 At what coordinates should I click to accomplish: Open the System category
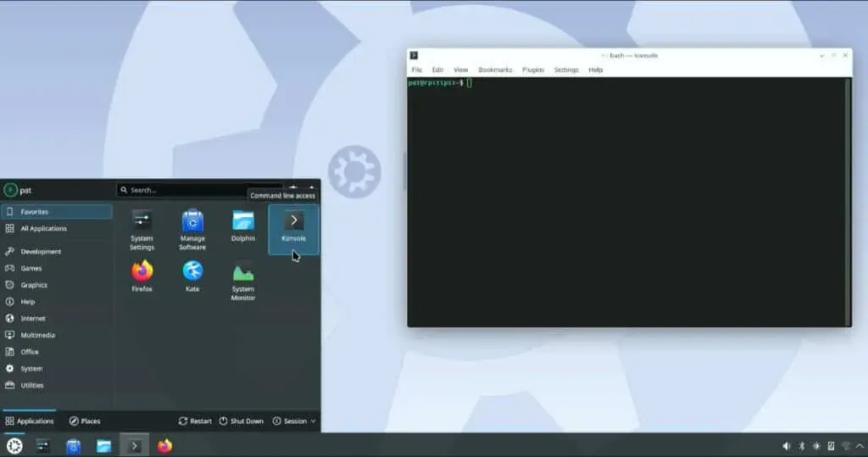(57, 368)
